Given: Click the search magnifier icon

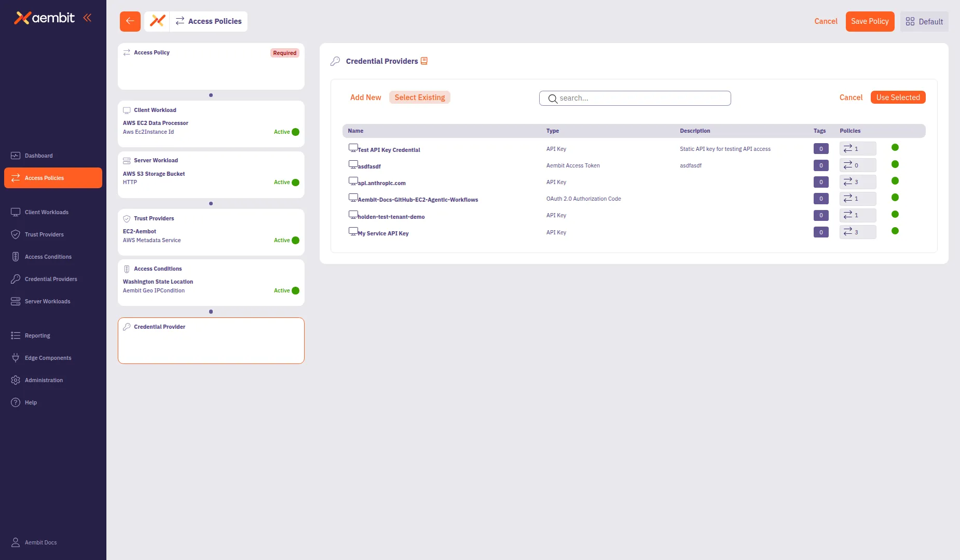Looking at the screenshot, I should [553, 99].
